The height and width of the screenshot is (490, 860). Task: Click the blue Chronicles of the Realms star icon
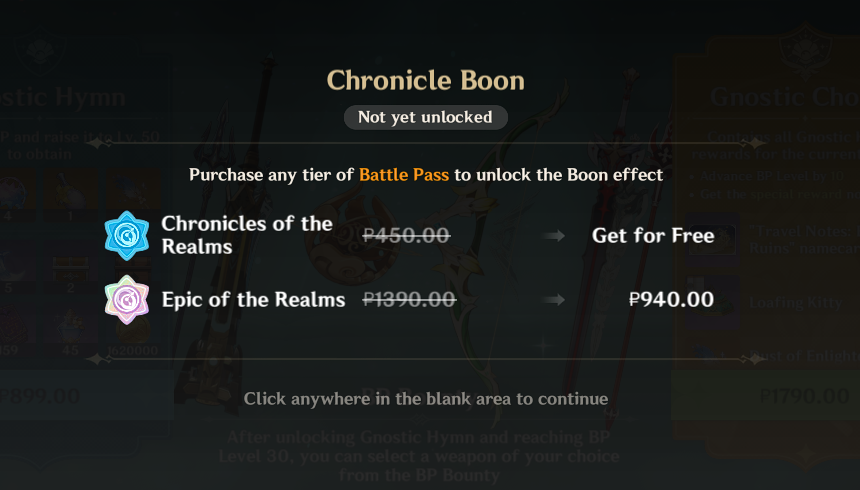click(x=127, y=236)
